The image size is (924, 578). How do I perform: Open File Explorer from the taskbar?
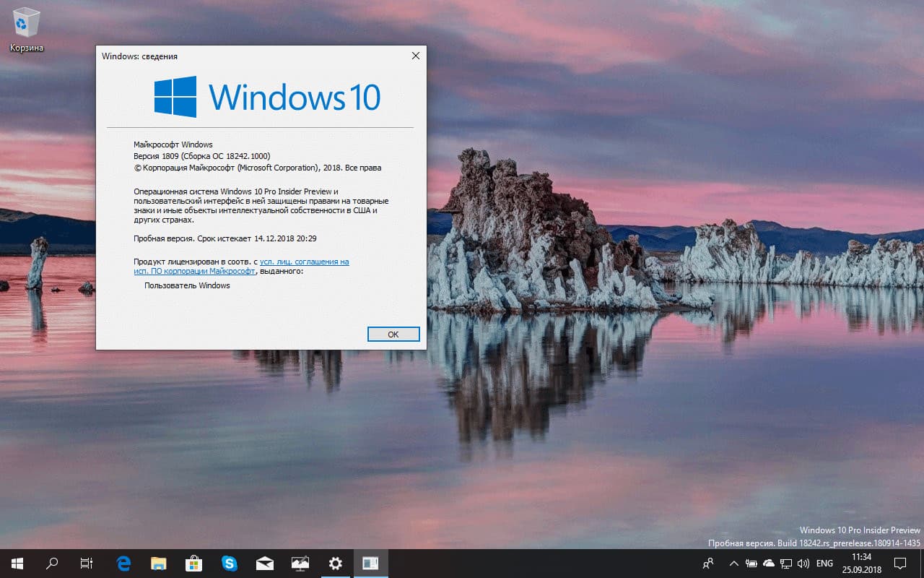point(158,563)
